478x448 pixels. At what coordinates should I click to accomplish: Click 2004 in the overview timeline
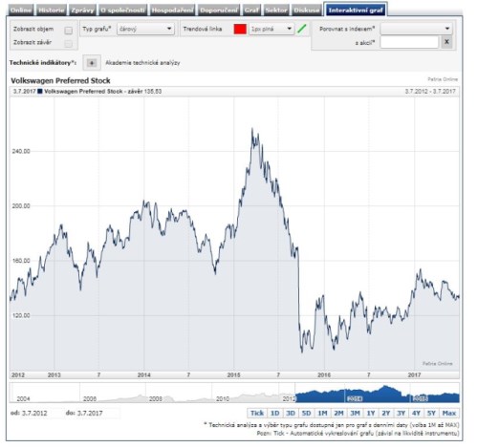tap(23, 398)
